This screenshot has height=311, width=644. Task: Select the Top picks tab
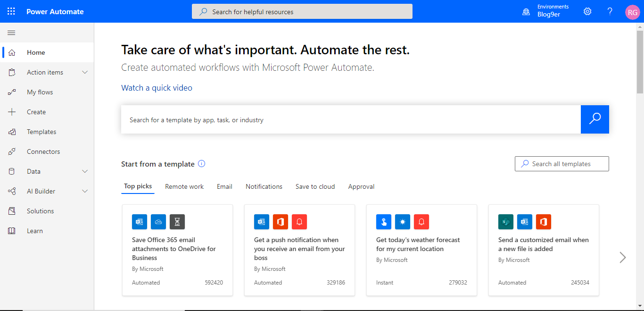138,186
